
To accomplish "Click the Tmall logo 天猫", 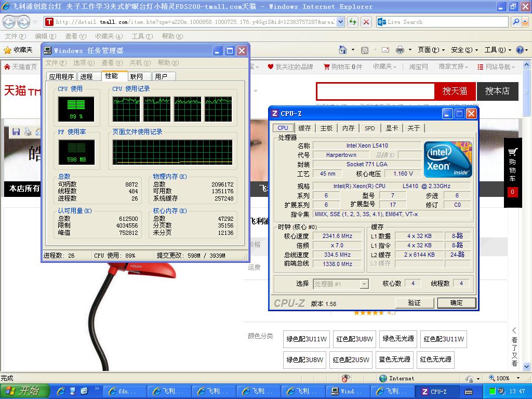I will (22, 90).
